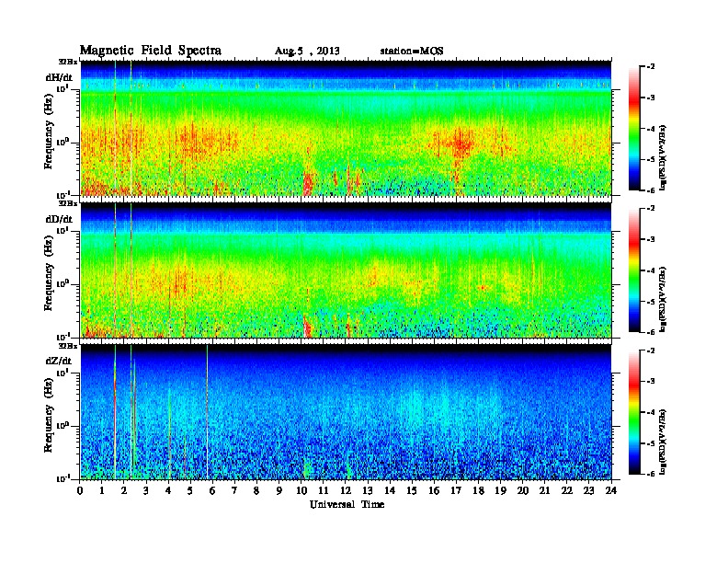728x563 pixels.
Task: Click the dZ/dt spectrogram color bar
Action: pos(633,412)
